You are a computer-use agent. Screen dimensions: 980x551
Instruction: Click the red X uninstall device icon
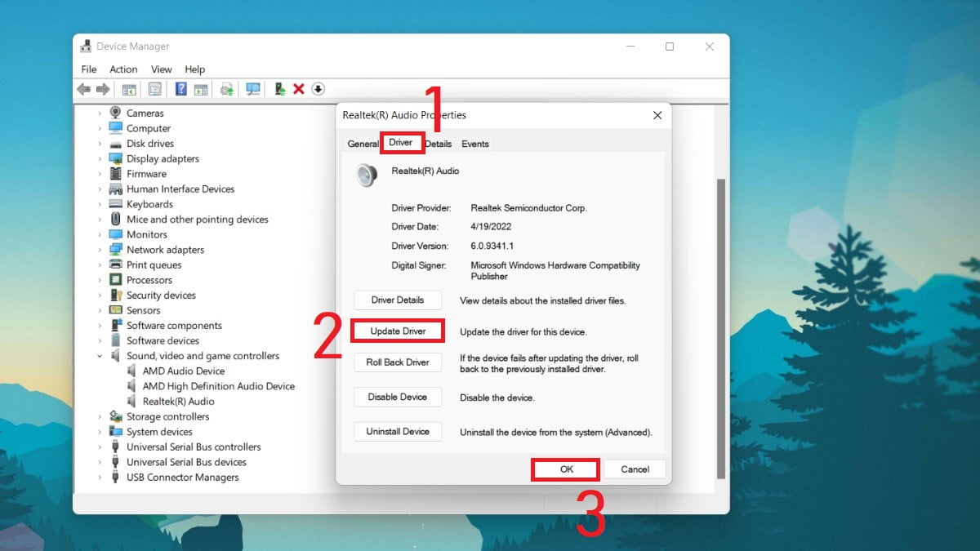coord(299,89)
